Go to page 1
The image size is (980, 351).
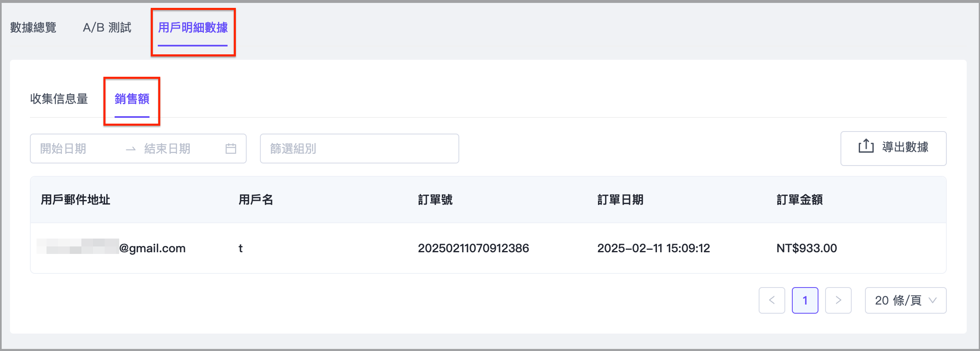click(x=805, y=300)
